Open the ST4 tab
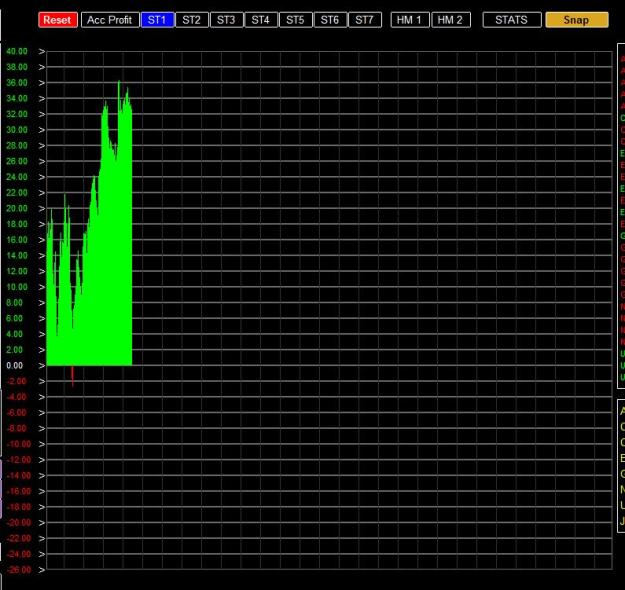 [261, 20]
